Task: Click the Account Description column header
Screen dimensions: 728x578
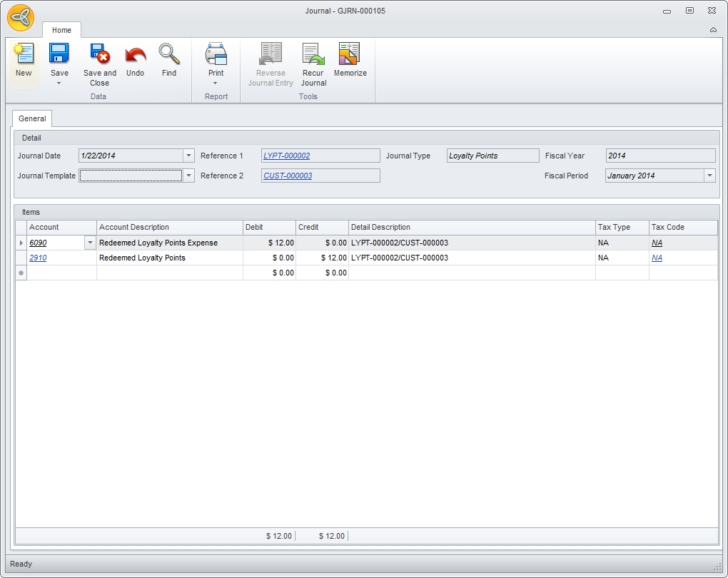Action: [x=170, y=227]
